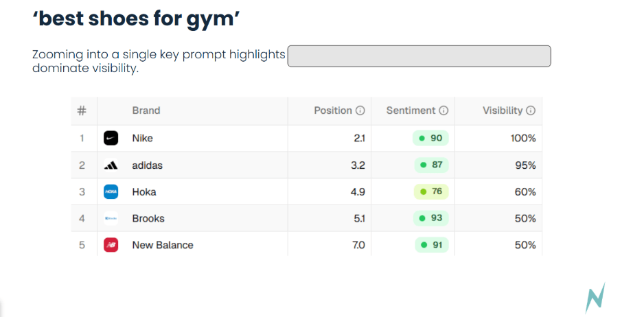Click the Sentiment info icon
This screenshot has height=317, width=644.
[444, 110]
